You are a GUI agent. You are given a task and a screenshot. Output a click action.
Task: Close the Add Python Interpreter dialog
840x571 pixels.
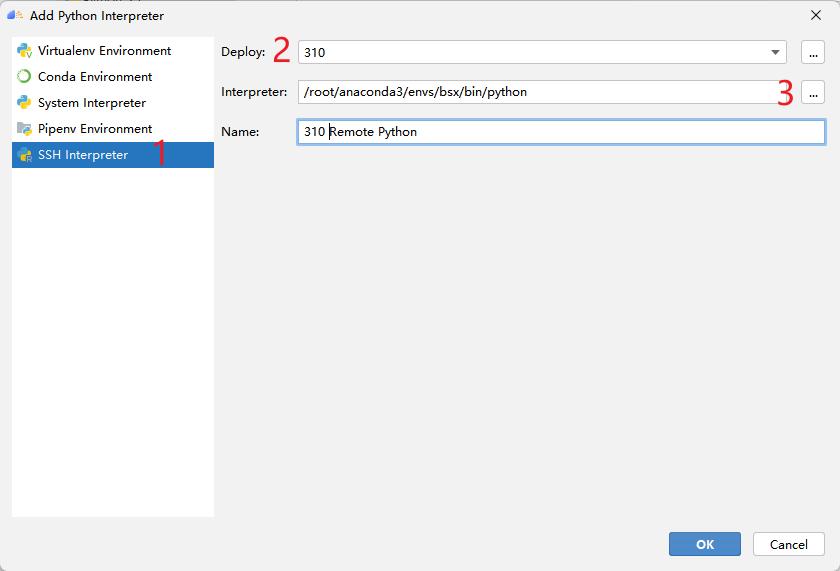click(x=815, y=15)
